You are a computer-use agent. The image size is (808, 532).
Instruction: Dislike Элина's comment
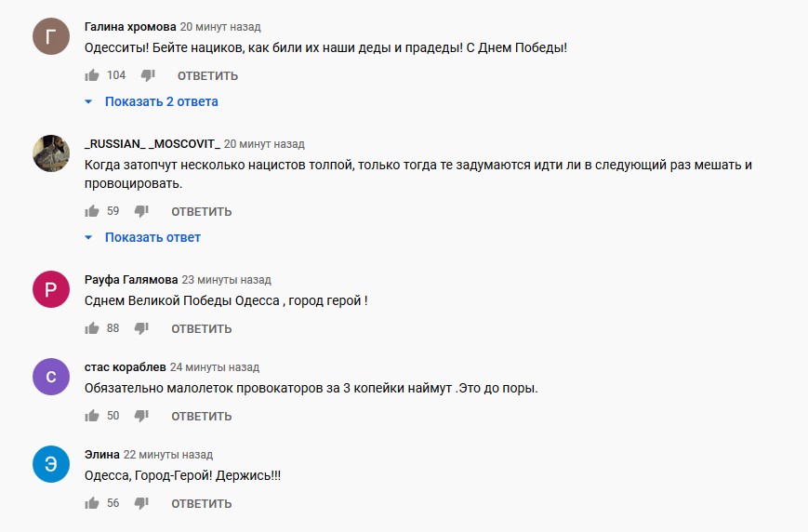(x=141, y=504)
